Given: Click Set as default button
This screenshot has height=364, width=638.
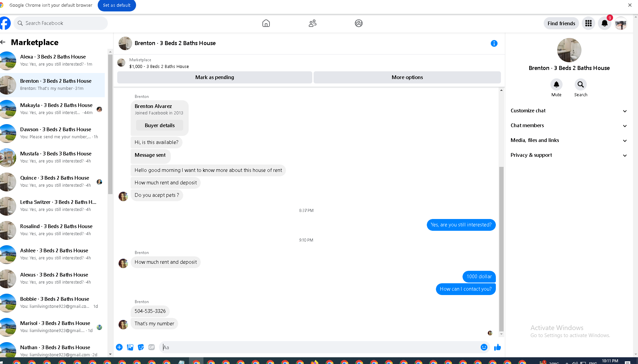Looking at the screenshot, I should (x=117, y=5).
